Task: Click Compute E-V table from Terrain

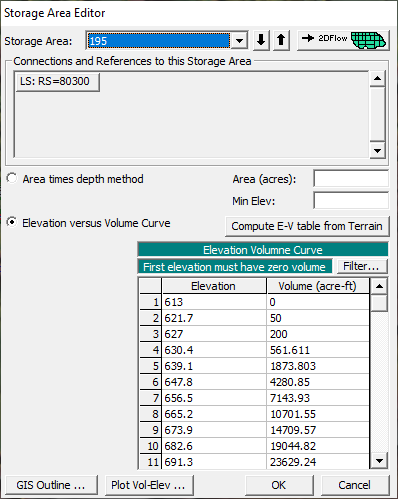Action: coord(307,226)
